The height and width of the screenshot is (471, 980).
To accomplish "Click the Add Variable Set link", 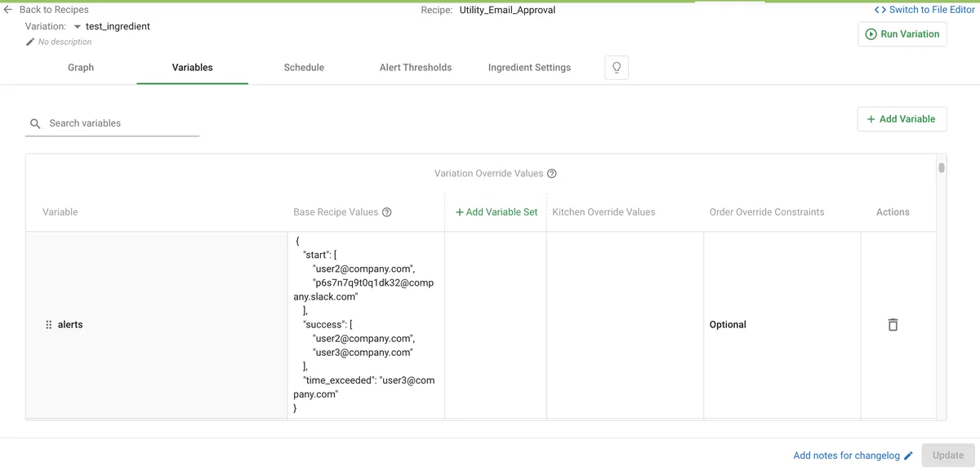I will 496,211.
